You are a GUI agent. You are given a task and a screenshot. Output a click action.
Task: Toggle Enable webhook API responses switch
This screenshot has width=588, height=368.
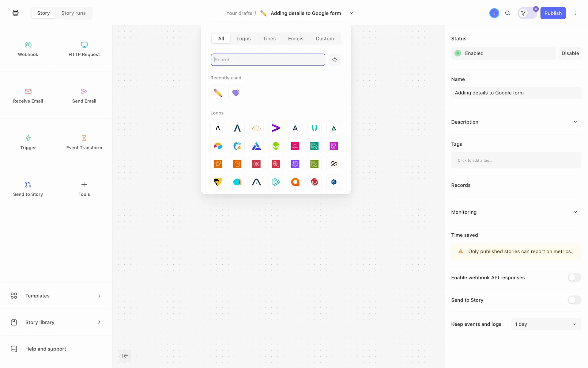[x=574, y=278]
